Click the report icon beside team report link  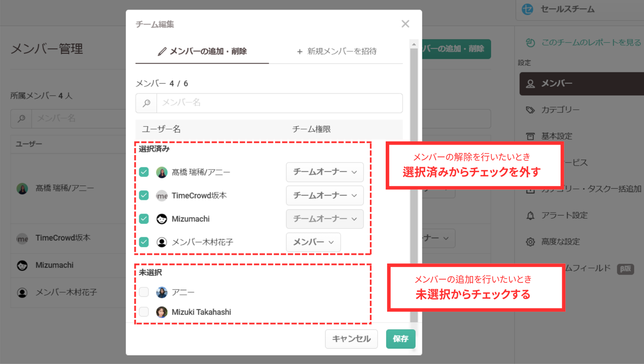pyautogui.click(x=530, y=43)
